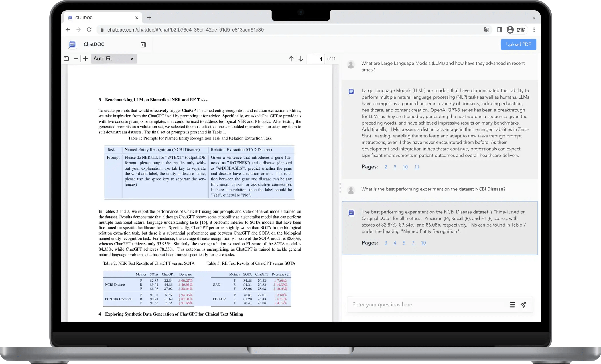This screenshot has height=364, width=601.
Task: Zoom in the PDF with plus
Action: click(x=85, y=59)
